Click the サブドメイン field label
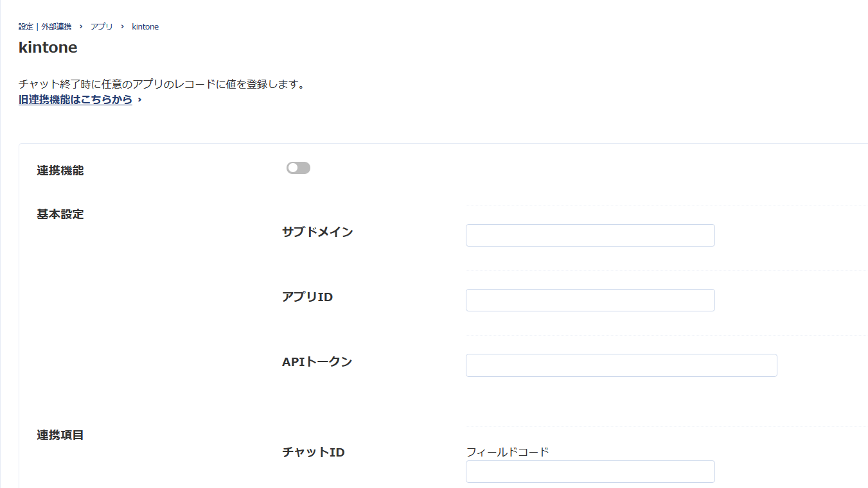 point(317,232)
